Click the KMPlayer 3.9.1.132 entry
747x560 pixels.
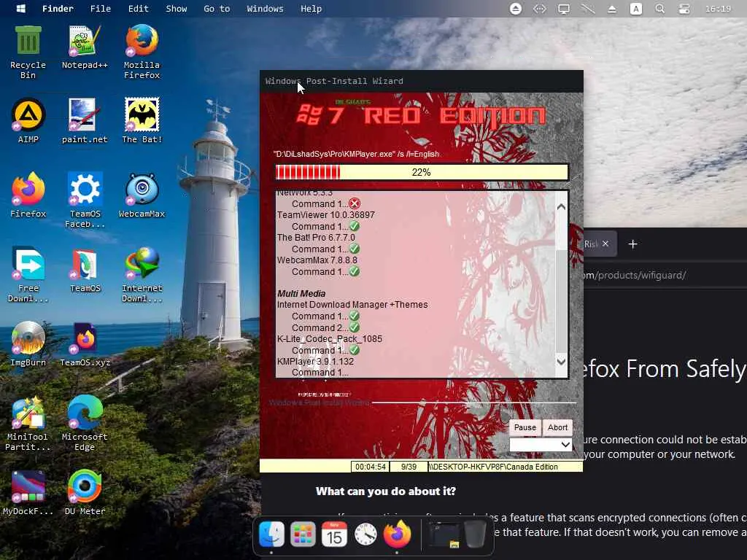point(315,361)
